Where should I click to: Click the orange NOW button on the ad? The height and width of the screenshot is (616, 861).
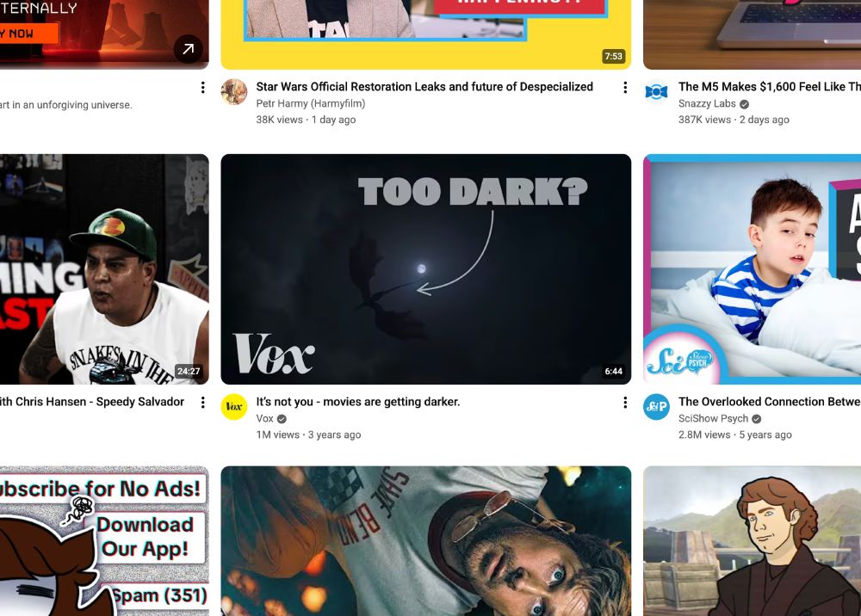[29, 34]
